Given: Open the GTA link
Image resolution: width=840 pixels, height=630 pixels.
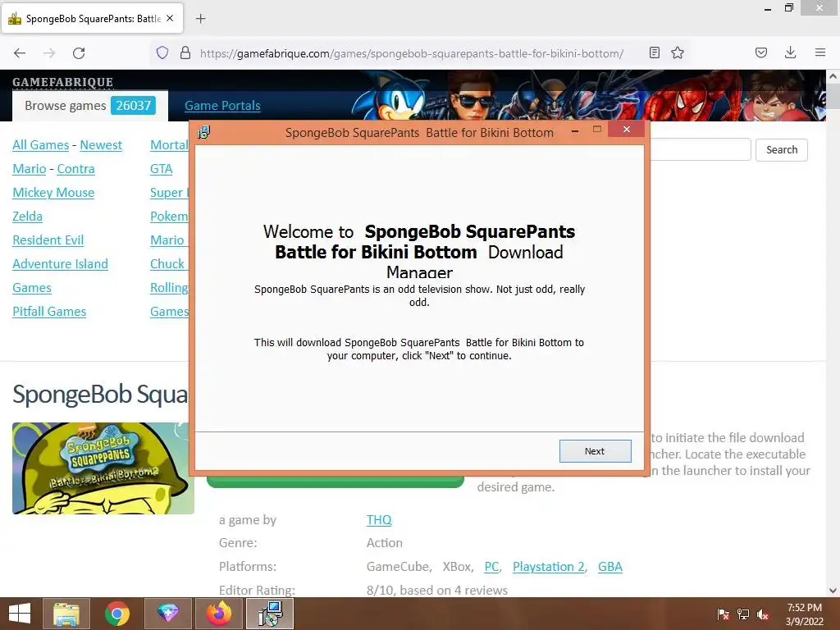Looking at the screenshot, I should [162, 169].
